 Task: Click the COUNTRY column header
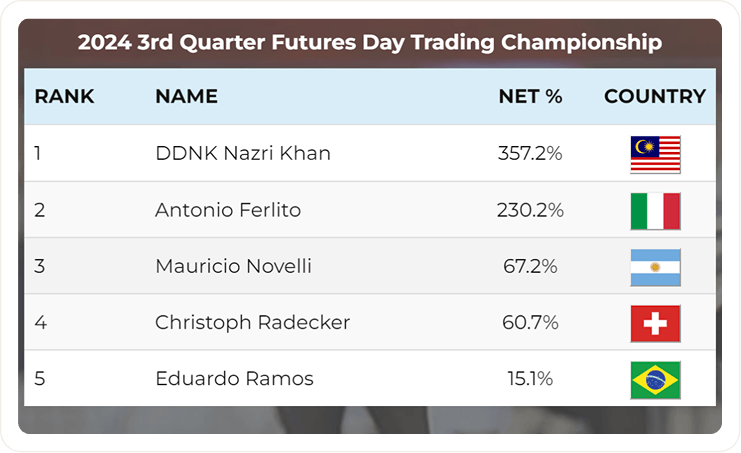655,97
